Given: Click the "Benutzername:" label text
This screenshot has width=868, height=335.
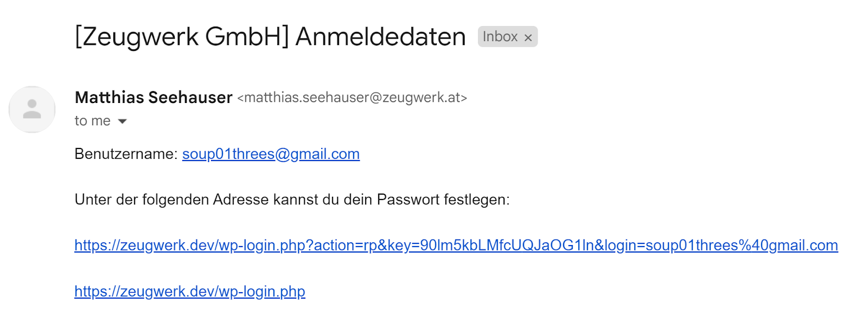Looking at the screenshot, I should click(x=126, y=154).
